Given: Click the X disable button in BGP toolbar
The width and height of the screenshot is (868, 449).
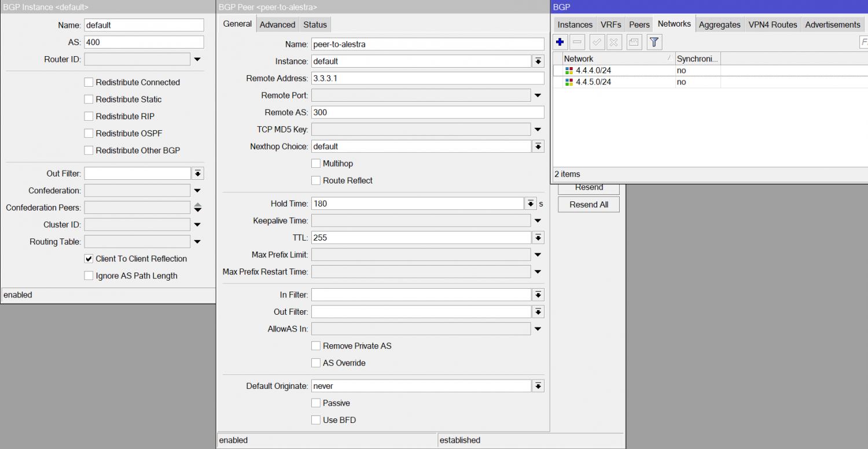Looking at the screenshot, I should (614, 42).
